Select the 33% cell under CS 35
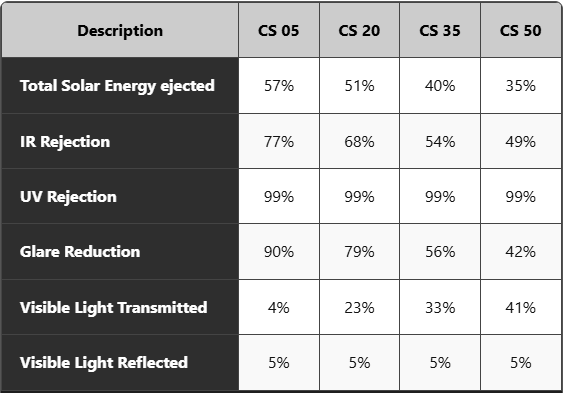The image size is (564, 393). 440,307
